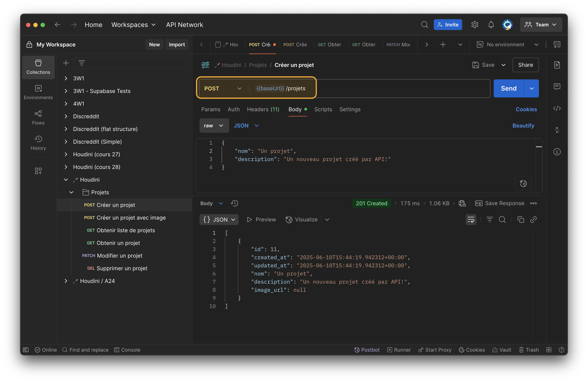Open the environment quick look icon
588x382 pixels.
pyautogui.click(x=557, y=45)
